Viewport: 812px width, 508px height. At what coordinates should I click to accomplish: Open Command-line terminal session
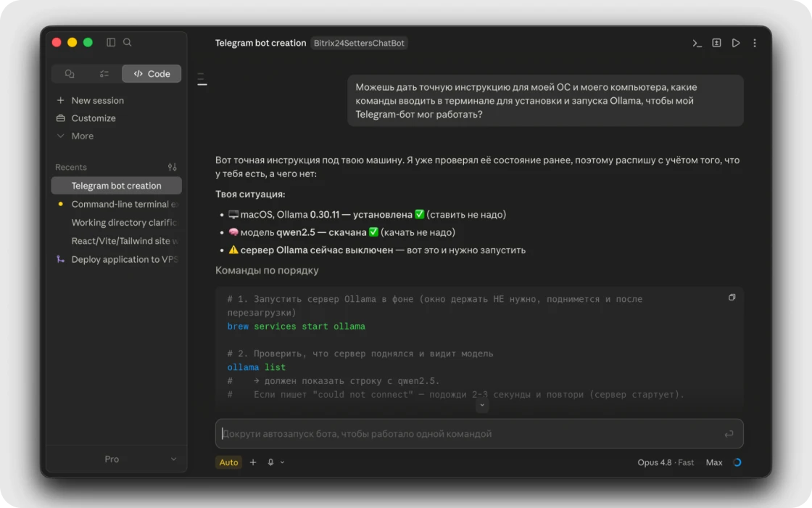click(x=117, y=204)
